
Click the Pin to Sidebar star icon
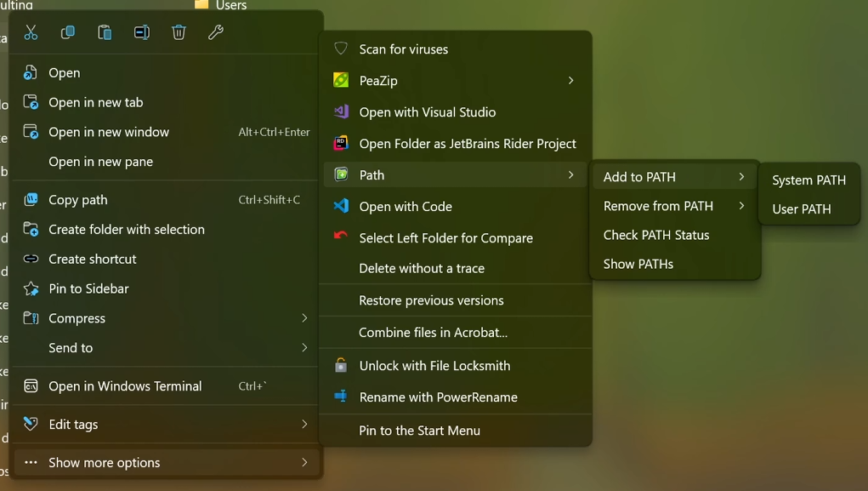pos(31,288)
